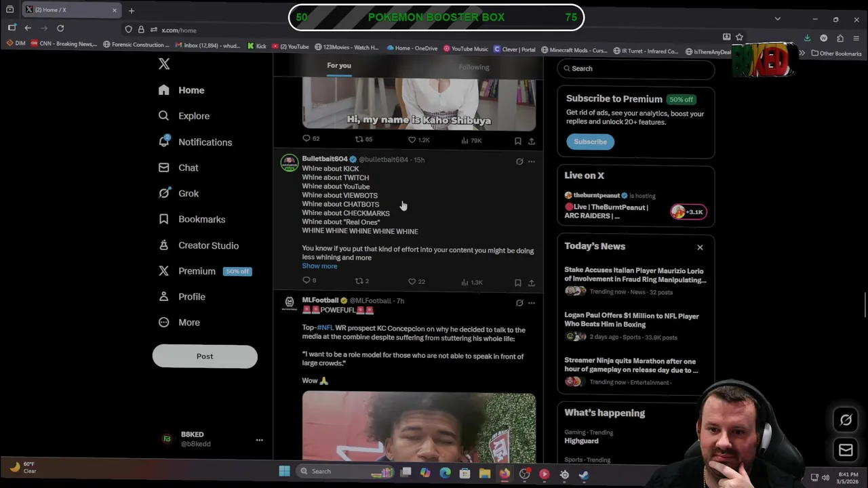Click the X logo above Home

[164, 64]
